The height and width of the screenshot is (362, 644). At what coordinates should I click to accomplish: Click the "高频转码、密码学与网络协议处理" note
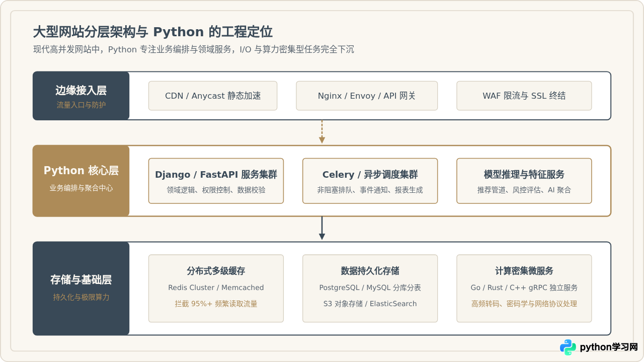(524, 304)
